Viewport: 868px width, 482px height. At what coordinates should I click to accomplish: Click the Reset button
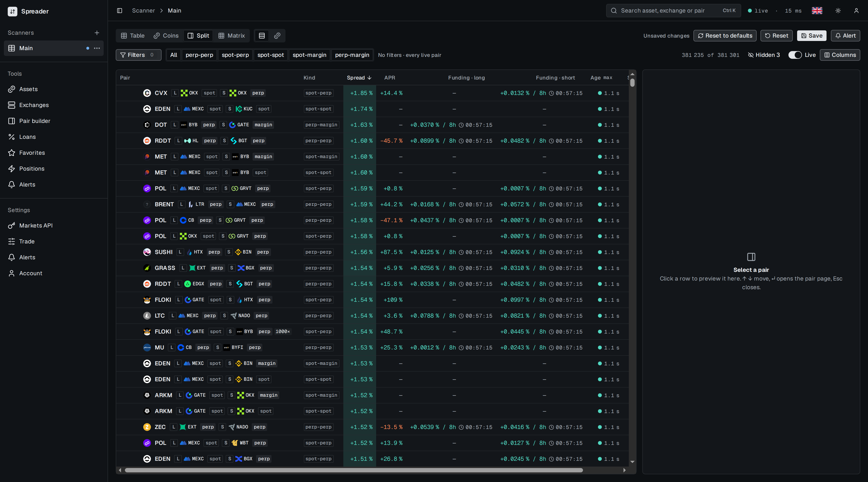pyautogui.click(x=776, y=36)
